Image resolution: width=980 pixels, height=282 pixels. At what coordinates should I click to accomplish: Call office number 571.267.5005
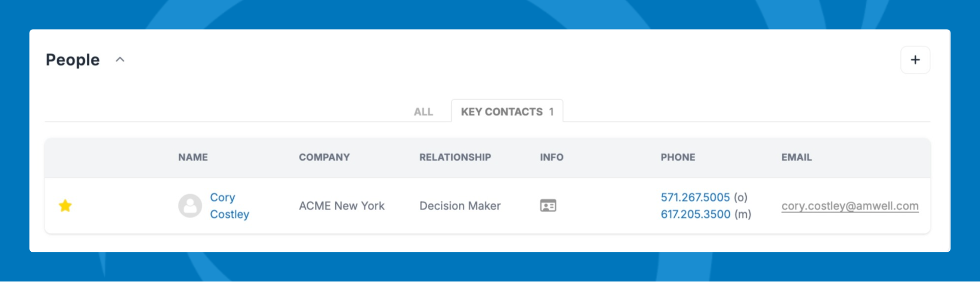click(695, 197)
